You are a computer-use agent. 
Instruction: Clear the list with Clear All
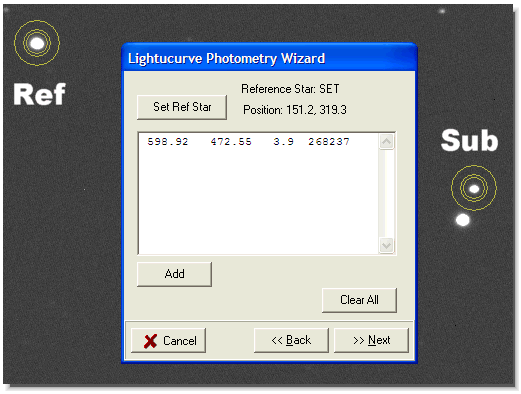(359, 300)
